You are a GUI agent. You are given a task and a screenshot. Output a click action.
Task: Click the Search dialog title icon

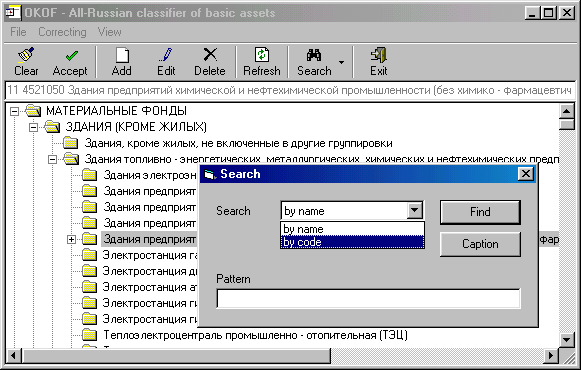(210, 174)
